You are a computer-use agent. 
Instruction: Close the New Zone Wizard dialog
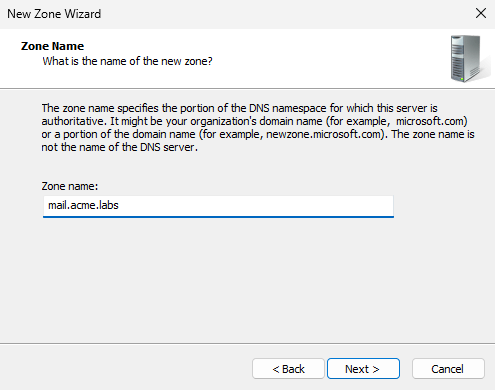pyautogui.click(x=481, y=14)
